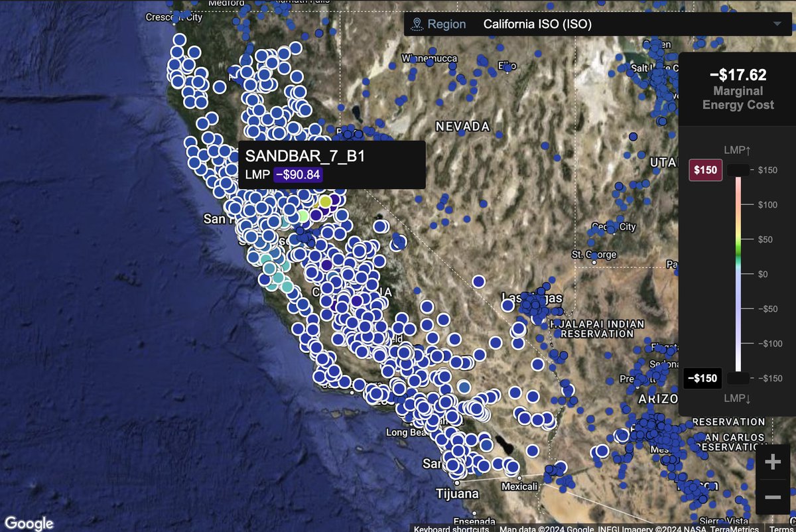This screenshot has width=796, height=532.
Task: Click the SANDBAR_7_B1 tooltip title
Action: (x=305, y=157)
